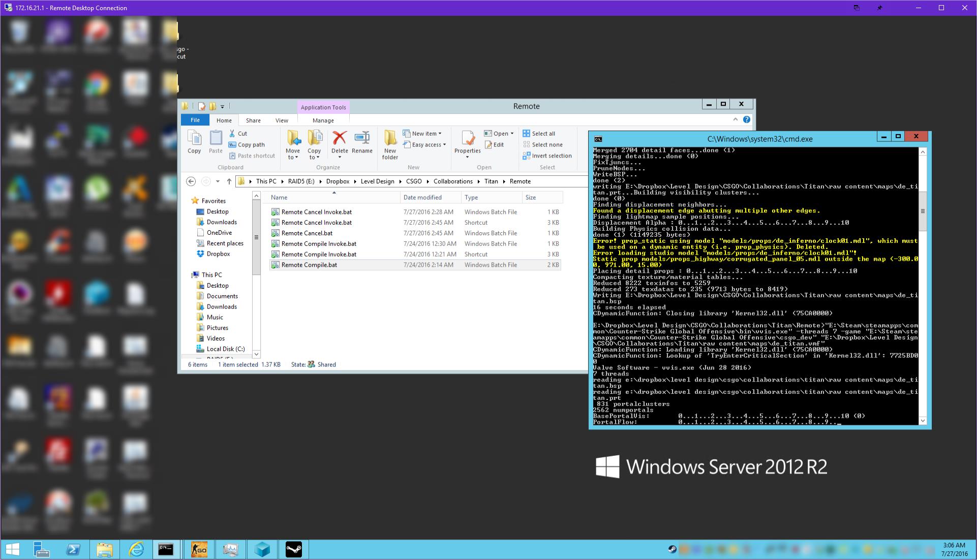Click Select none in the ribbon
977x560 pixels.
point(542,145)
